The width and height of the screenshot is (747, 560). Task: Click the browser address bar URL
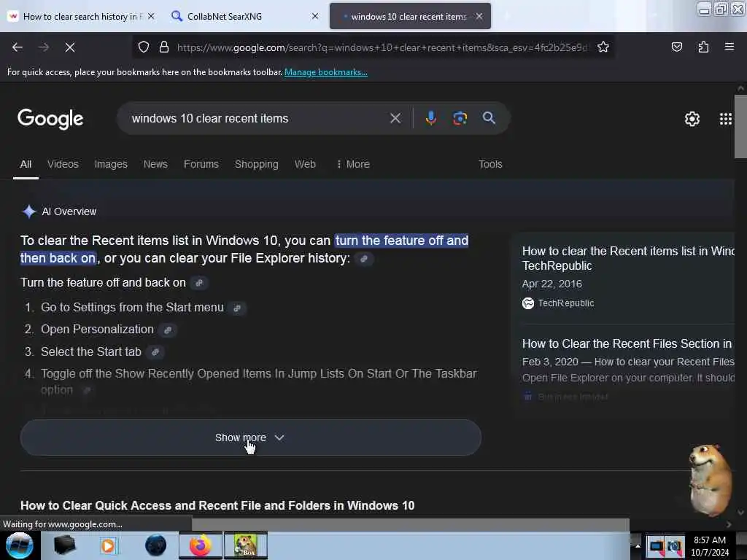(x=382, y=47)
